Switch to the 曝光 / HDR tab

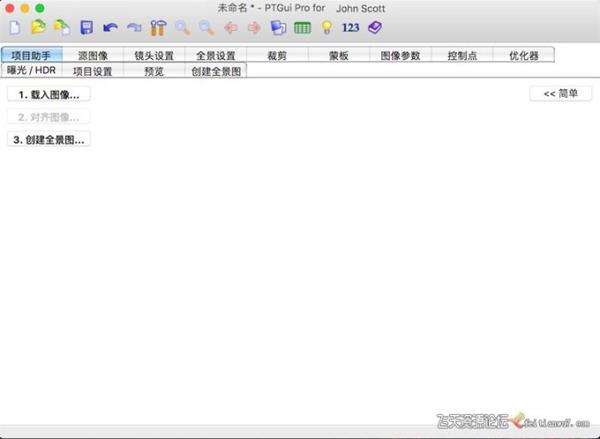point(31,70)
